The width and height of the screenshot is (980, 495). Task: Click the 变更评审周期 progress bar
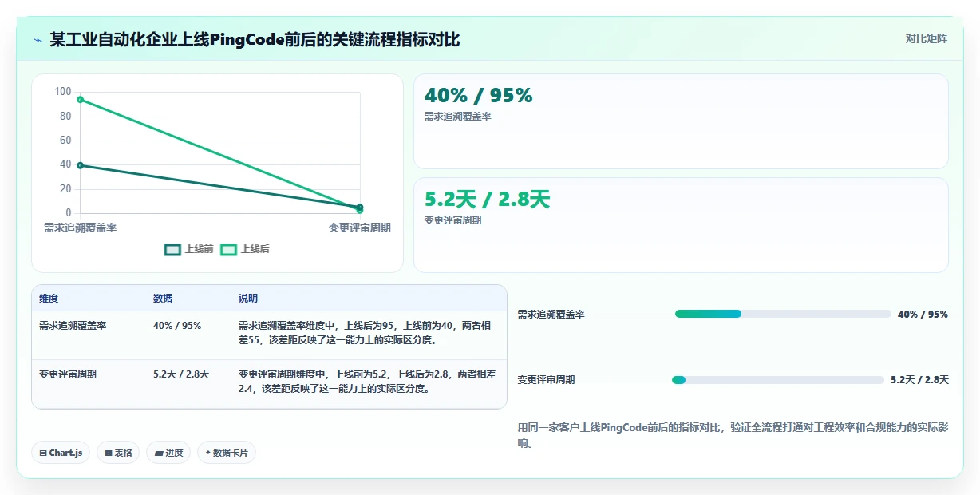click(x=778, y=380)
